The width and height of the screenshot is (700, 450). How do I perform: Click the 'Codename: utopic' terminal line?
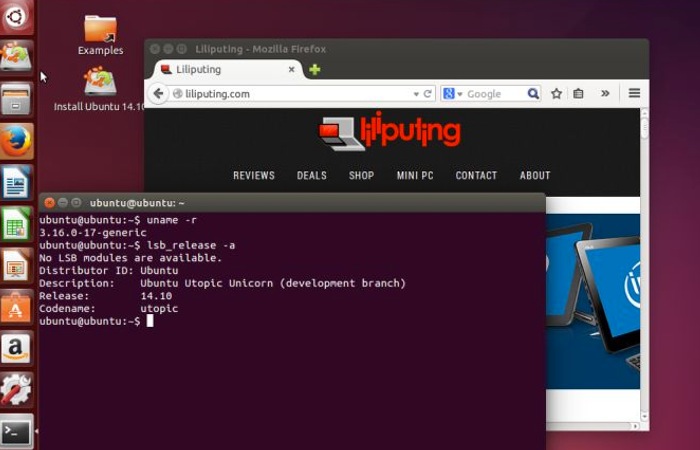(x=108, y=308)
